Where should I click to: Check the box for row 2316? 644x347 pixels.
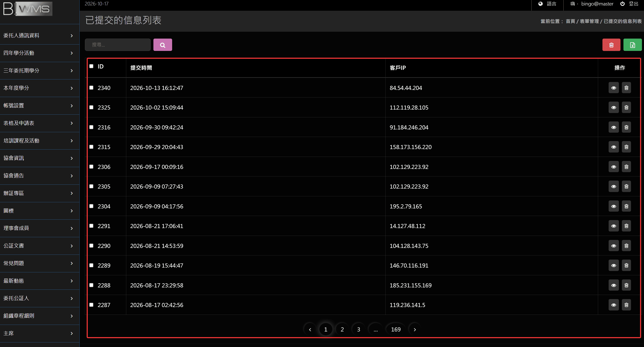coord(91,127)
